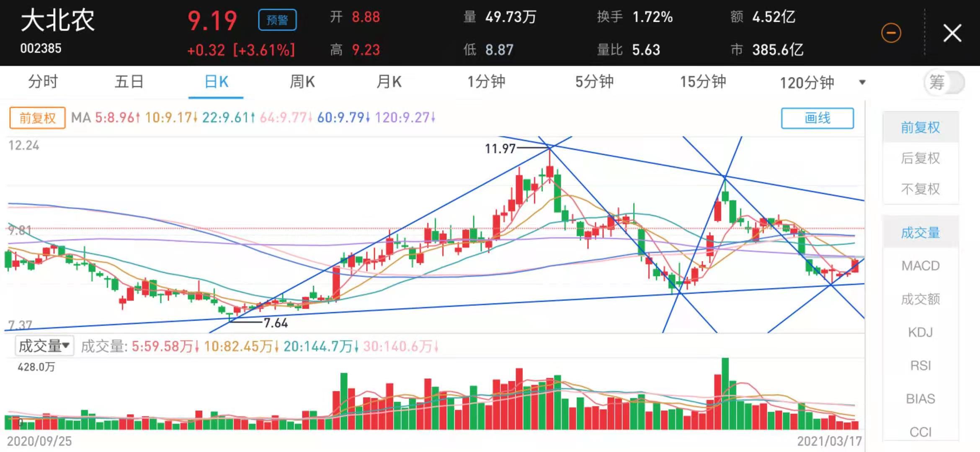Click the orange minus remove-from-watchlist icon
980x452 pixels.
[891, 33]
